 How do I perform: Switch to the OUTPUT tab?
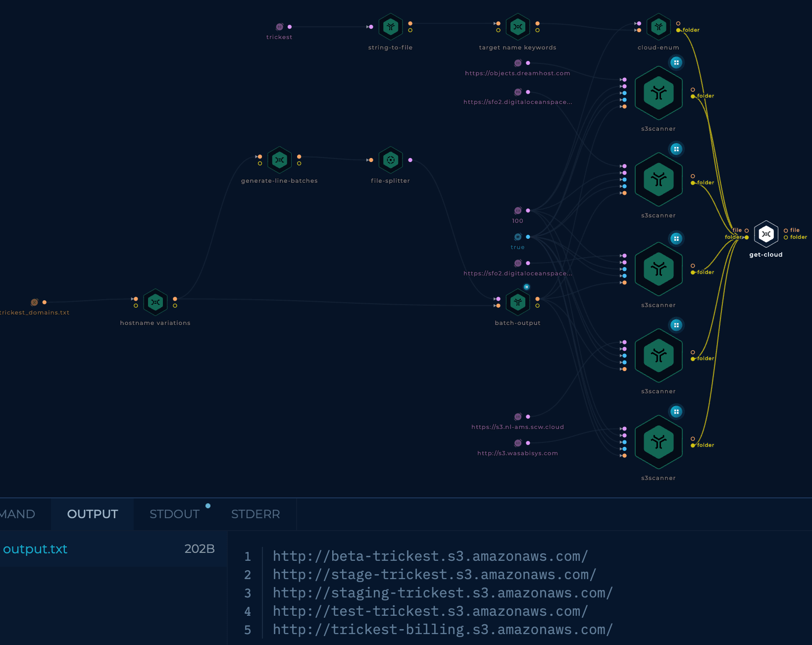point(93,514)
